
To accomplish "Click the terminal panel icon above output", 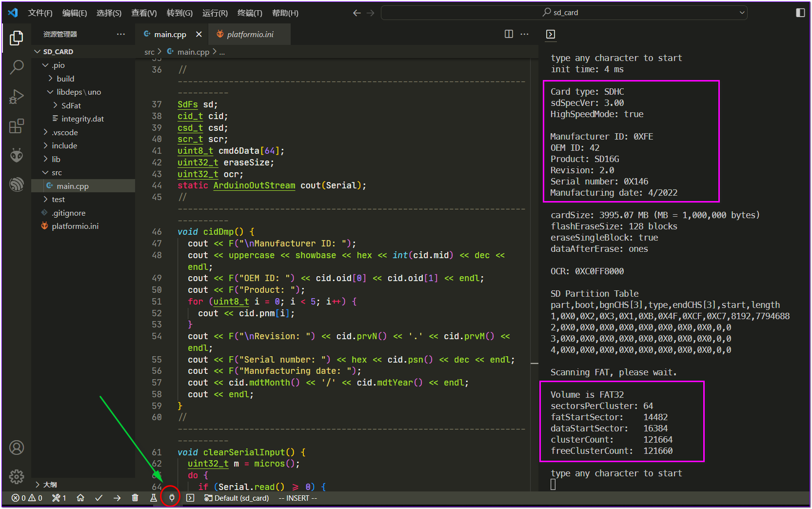I will coord(551,34).
